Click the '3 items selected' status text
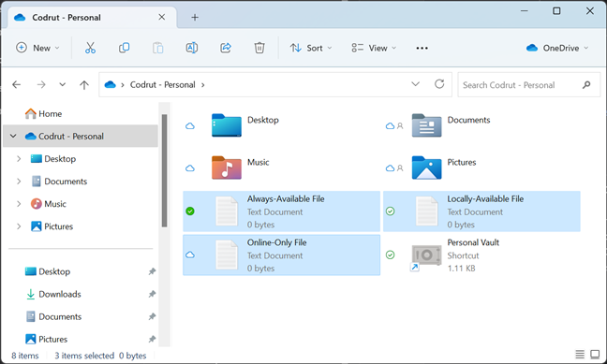Viewport: 607px width, 364px height. pos(84,356)
